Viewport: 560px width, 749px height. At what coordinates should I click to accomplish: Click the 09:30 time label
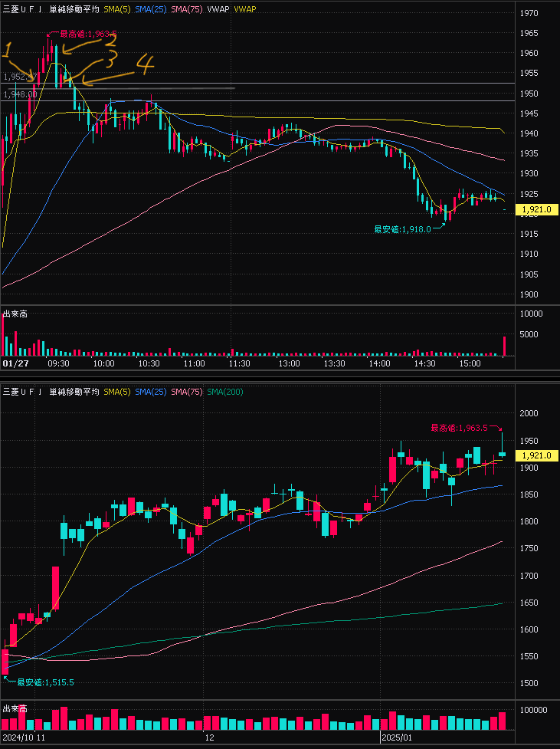pos(58,363)
